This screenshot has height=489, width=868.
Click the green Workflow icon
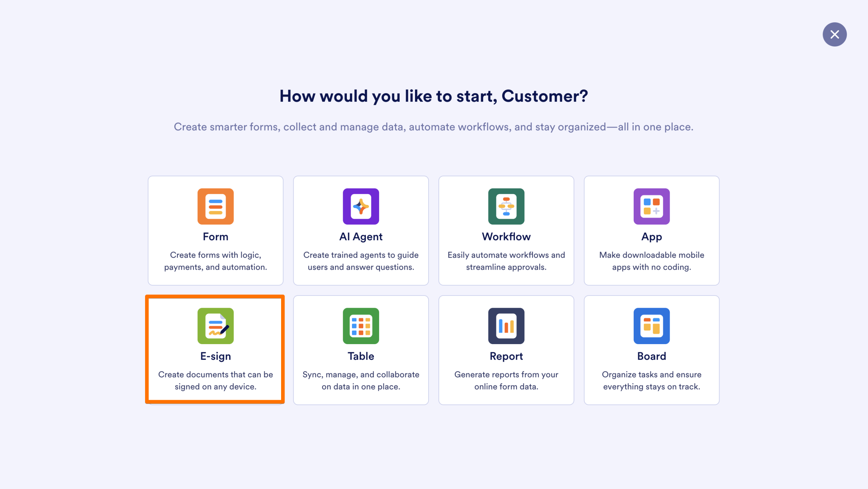(506, 206)
